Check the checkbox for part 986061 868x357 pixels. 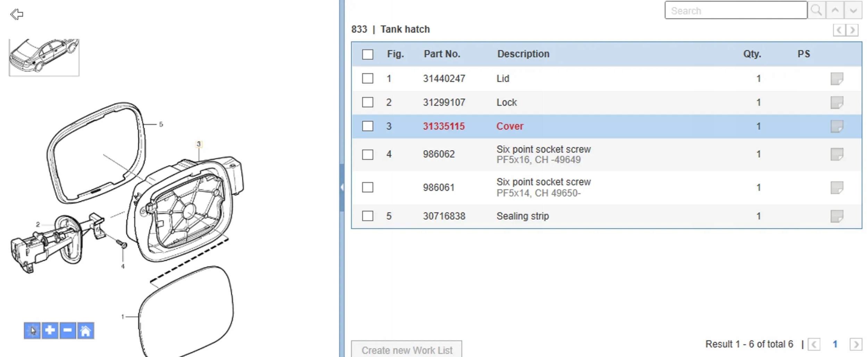tap(368, 187)
